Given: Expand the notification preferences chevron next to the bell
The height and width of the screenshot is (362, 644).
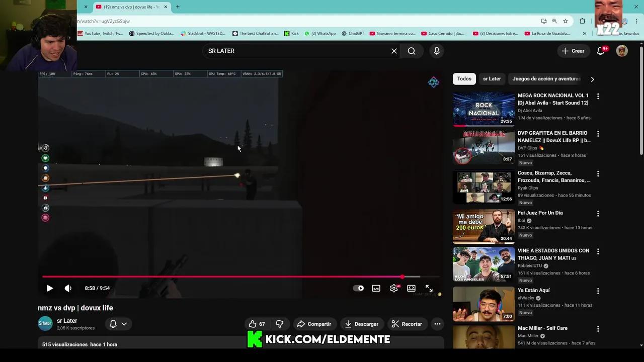Looking at the screenshot, I should (x=124, y=324).
